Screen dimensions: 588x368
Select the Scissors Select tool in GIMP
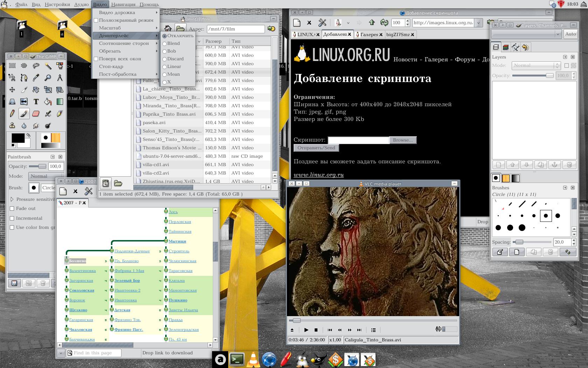[x=12, y=77]
